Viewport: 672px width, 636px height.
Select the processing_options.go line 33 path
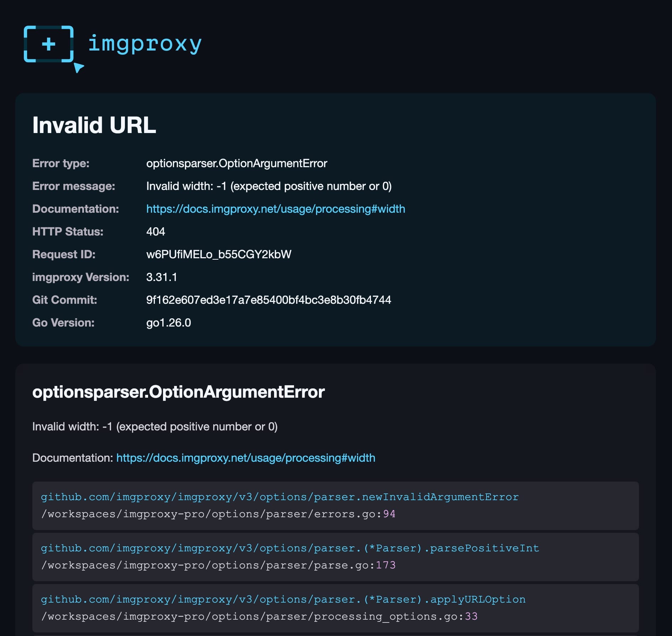[261, 616]
